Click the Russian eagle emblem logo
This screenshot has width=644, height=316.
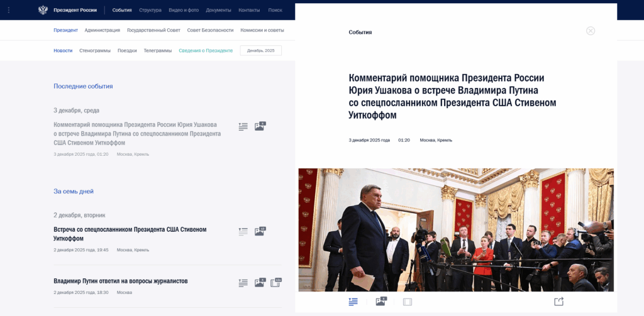(x=43, y=10)
